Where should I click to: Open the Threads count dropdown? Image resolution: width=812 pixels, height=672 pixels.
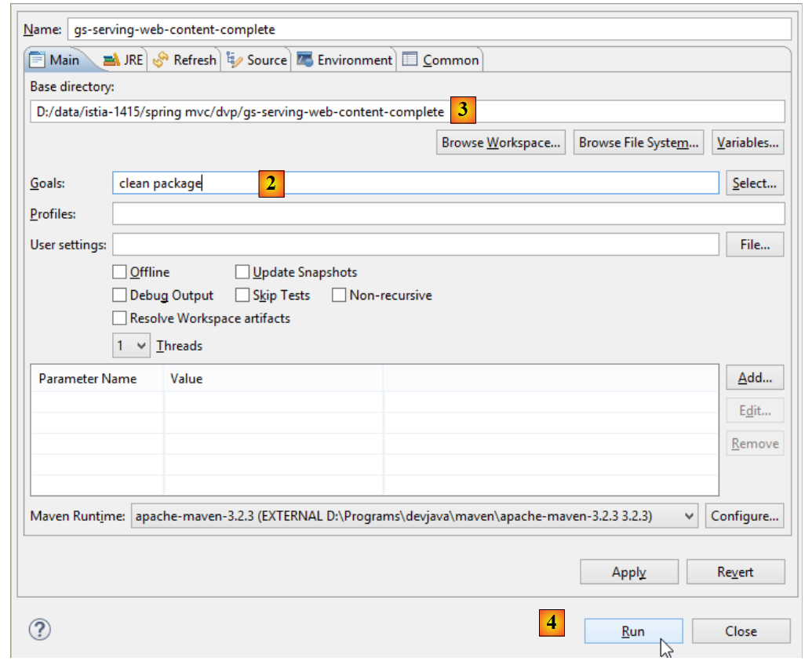click(132, 346)
